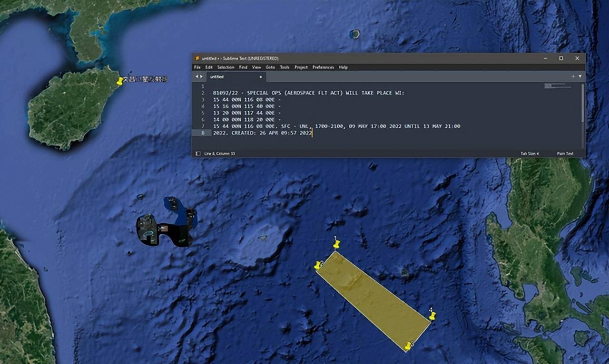
Task: Add a new tab with plus icon
Action: point(573,77)
